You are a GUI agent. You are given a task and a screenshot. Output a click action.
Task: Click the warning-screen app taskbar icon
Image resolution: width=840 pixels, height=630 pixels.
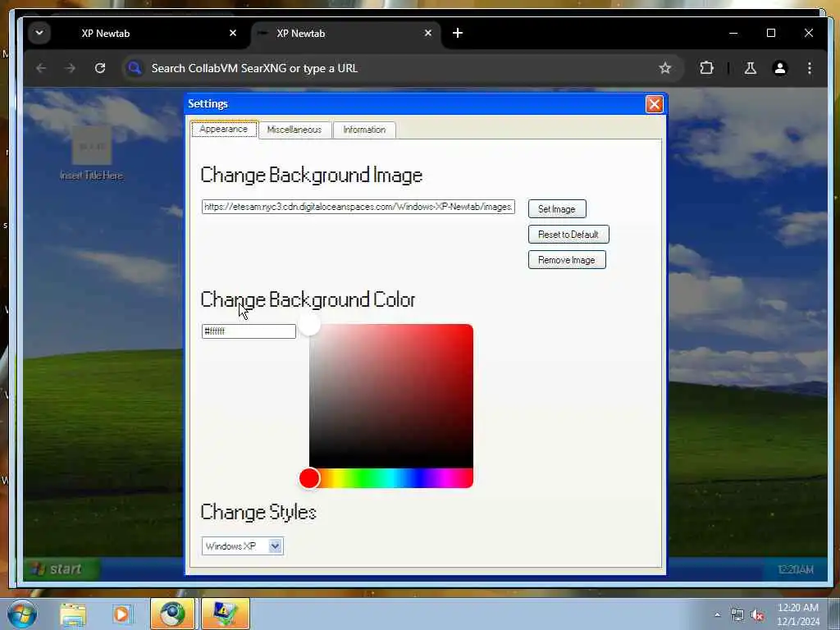[226, 614]
